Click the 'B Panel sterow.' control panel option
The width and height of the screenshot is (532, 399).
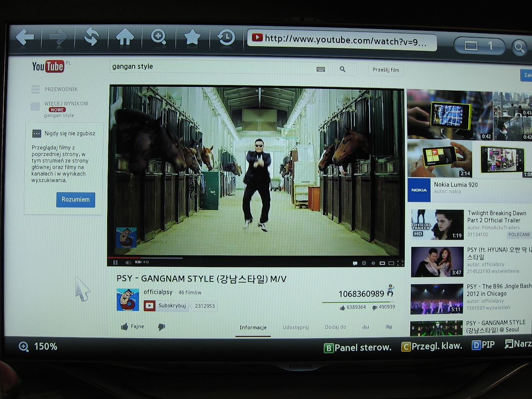pos(357,348)
